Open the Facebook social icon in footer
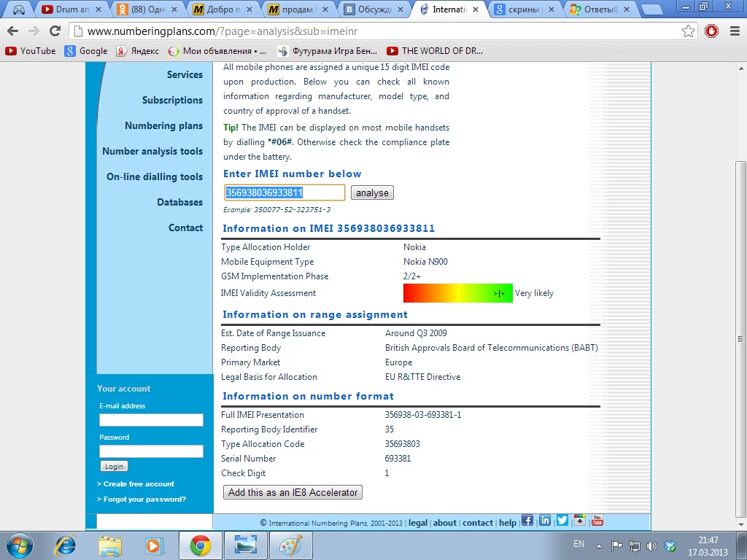 pos(527,521)
